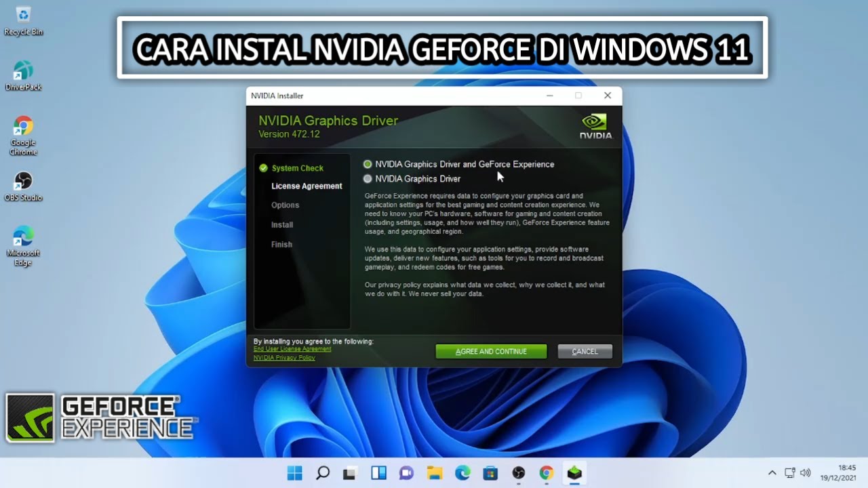Select the Options step in sidebar

point(285,205)
